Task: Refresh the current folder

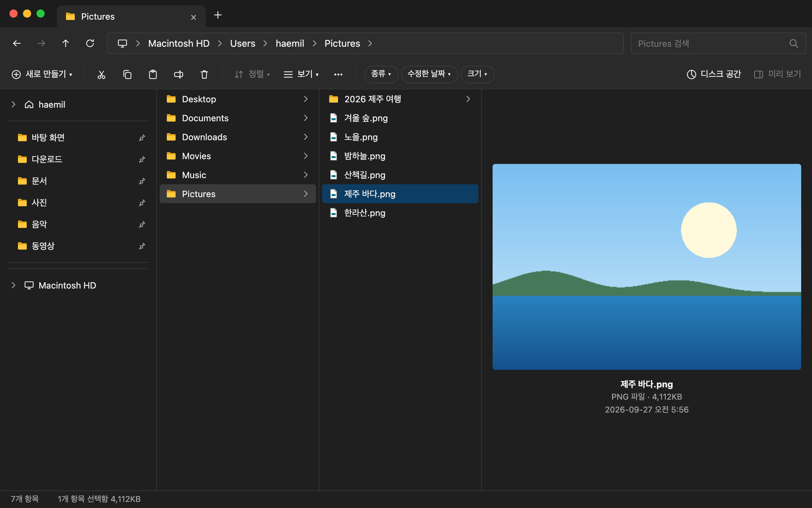Action: pos(90,43)
